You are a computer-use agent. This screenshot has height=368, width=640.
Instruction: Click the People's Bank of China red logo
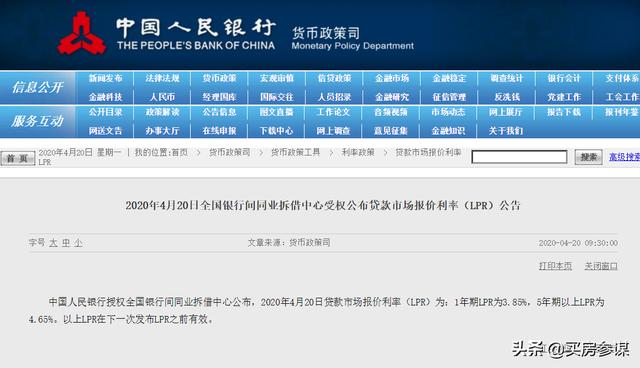82,33
